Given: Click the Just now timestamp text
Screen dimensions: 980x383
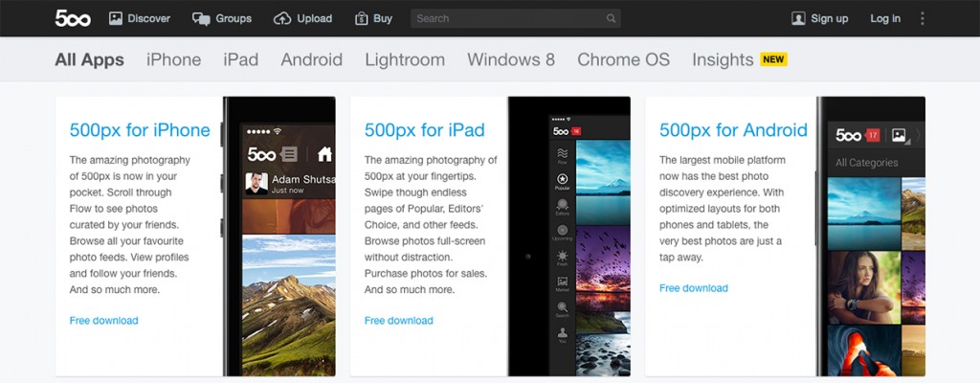Looking at the screenshot, I should pos(288,191).
